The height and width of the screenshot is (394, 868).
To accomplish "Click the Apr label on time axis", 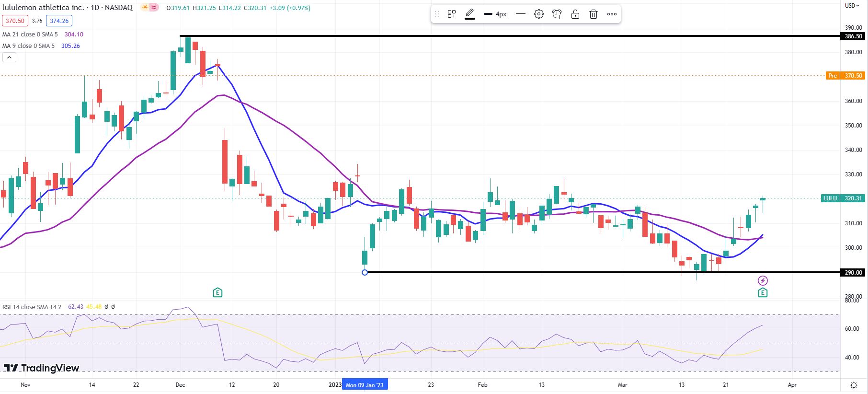I will click(x=792, y=385).
